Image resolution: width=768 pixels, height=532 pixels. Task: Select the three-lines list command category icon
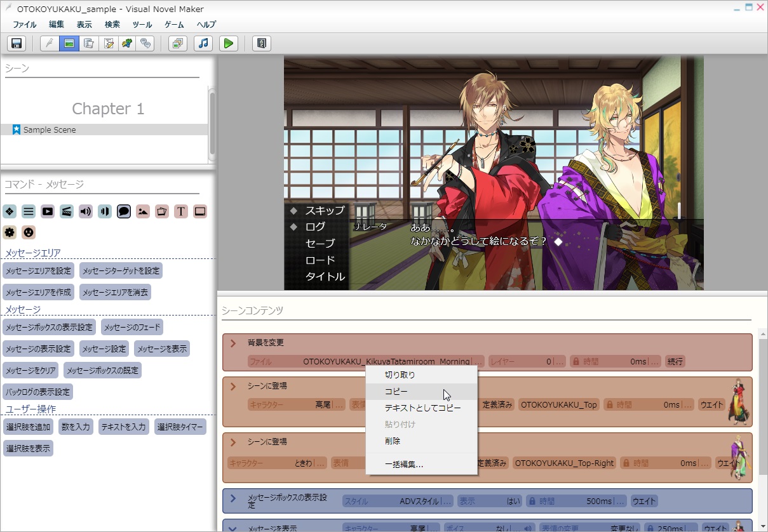pos(29,211)
